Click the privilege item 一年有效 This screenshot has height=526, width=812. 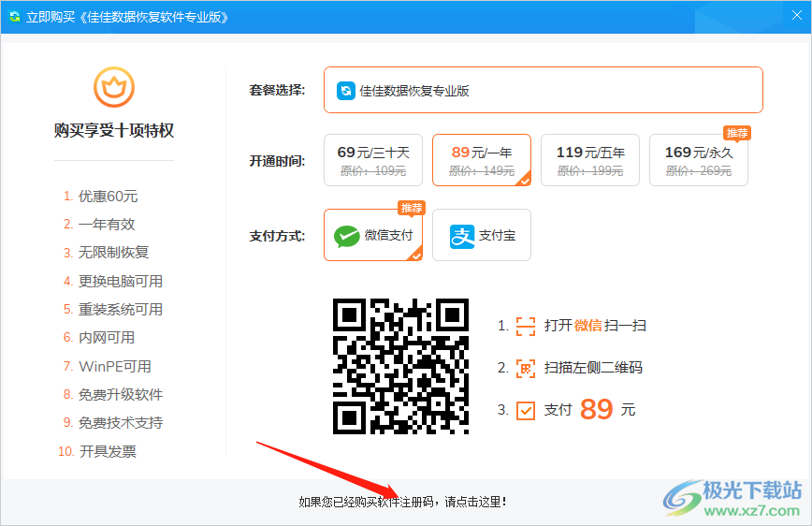click(99, 225)
